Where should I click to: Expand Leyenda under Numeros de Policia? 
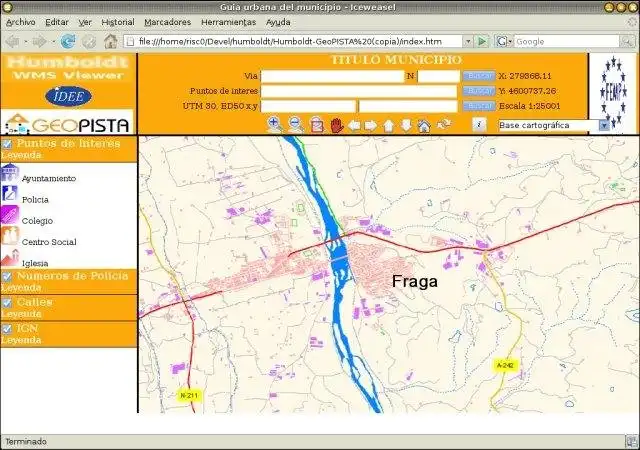click(21, 287)
